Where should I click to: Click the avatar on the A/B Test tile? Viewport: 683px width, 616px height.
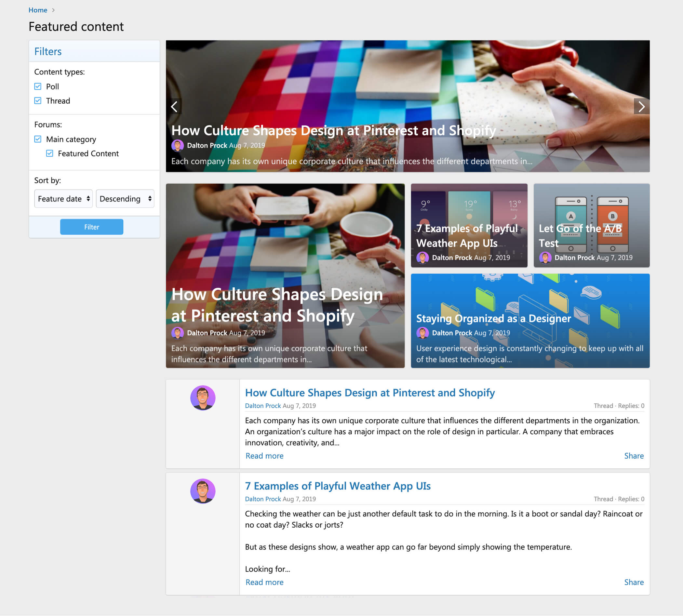pyautogui.click(x=545, y=257)
